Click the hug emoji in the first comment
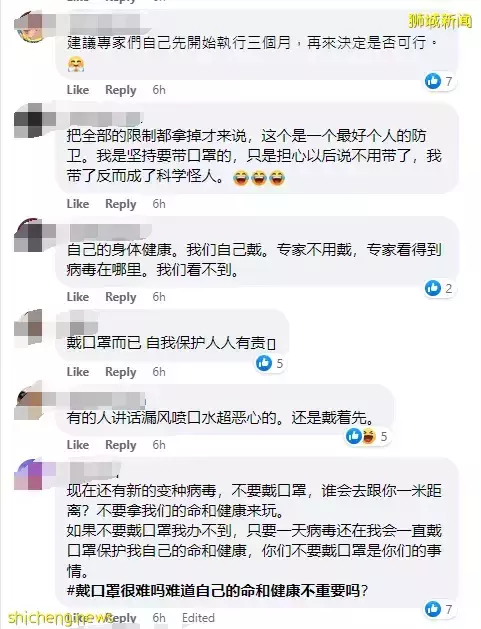The image size is (481, 629). (76, 64)
